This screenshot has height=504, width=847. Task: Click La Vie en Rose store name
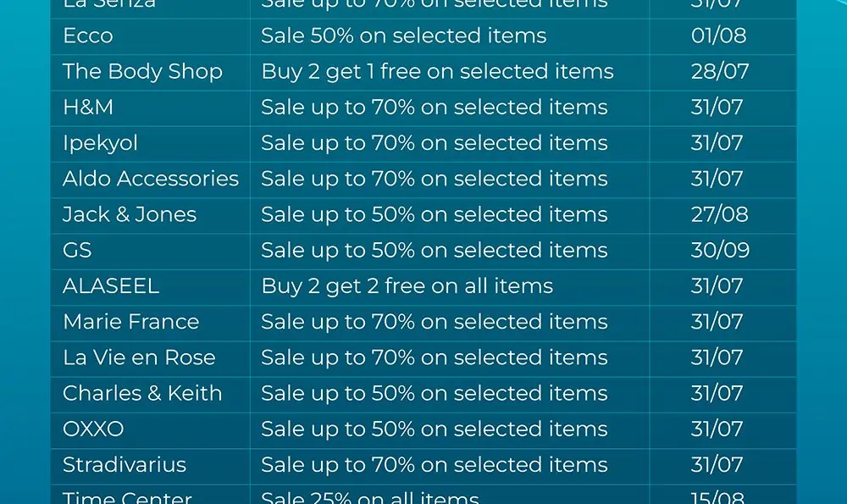[140, 357]
